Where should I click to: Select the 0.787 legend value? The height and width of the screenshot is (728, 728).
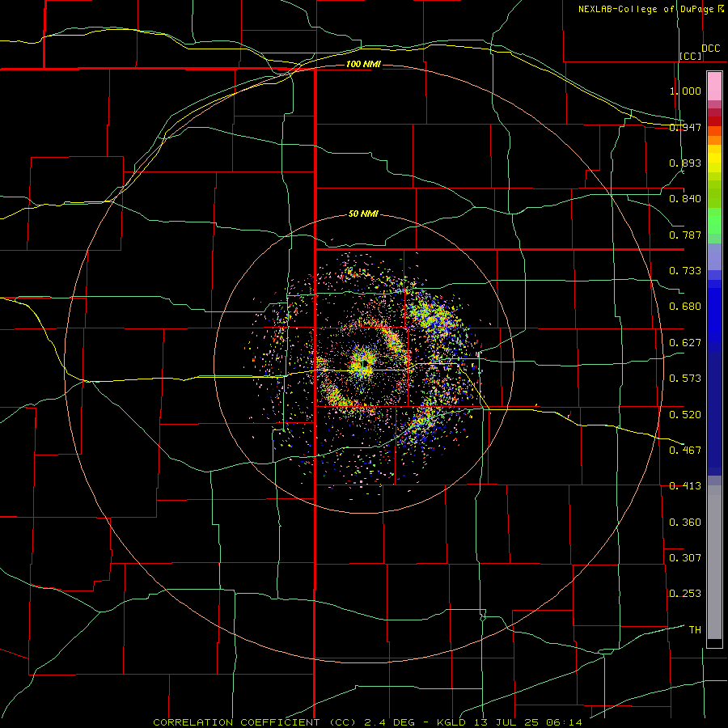[685, 235]
